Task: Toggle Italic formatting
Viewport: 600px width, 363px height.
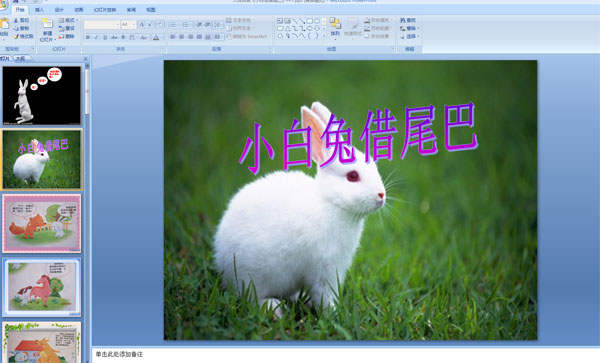Action: pyautogui.click(x=96, y=37)
